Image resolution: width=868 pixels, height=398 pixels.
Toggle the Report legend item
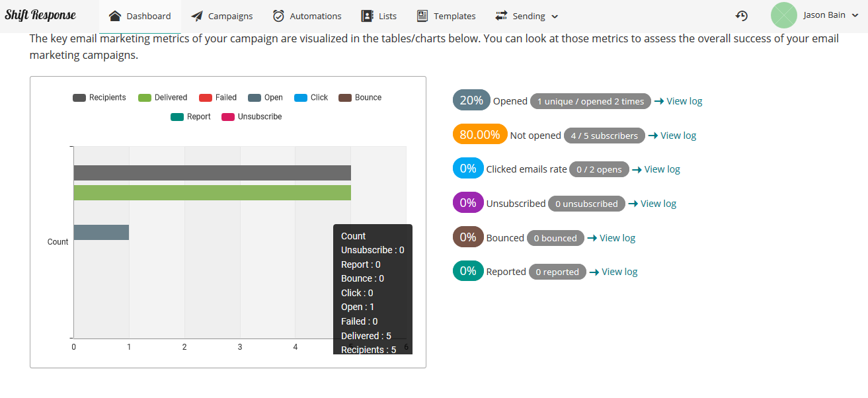[x=190, y=116]
